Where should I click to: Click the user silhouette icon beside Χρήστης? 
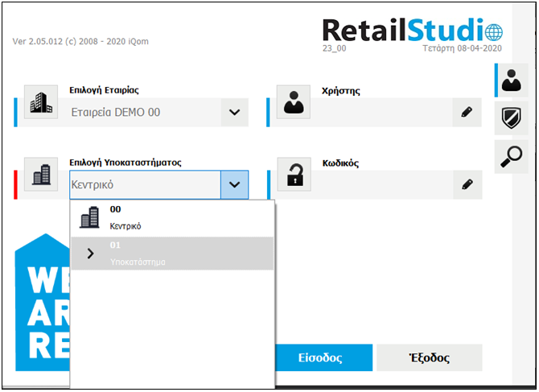[294, 101]
